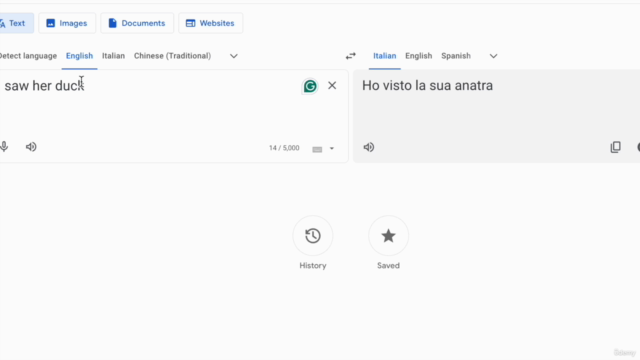Listen to the English source text
The width and height of the screenshot is (640, 360).
pos(31,147)
